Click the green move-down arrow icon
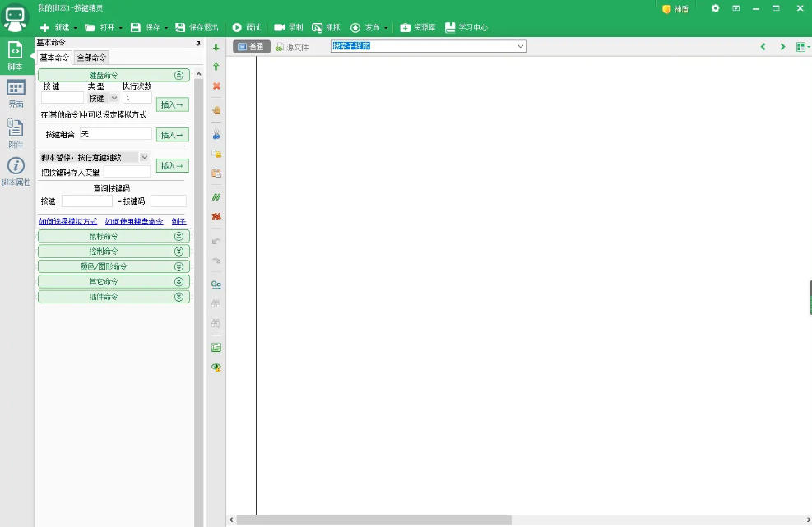 point(216,48)
